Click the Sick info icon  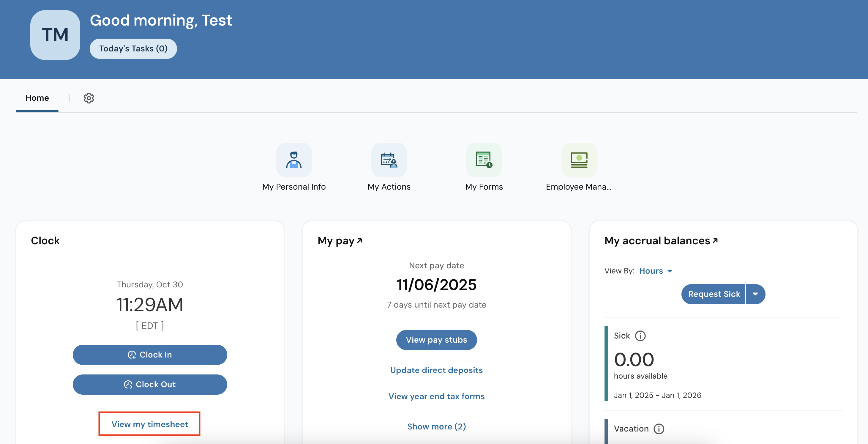640,336
